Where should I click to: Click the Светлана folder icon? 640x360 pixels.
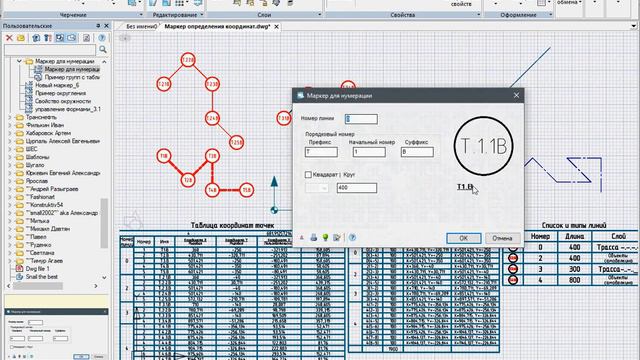point(19,253)
